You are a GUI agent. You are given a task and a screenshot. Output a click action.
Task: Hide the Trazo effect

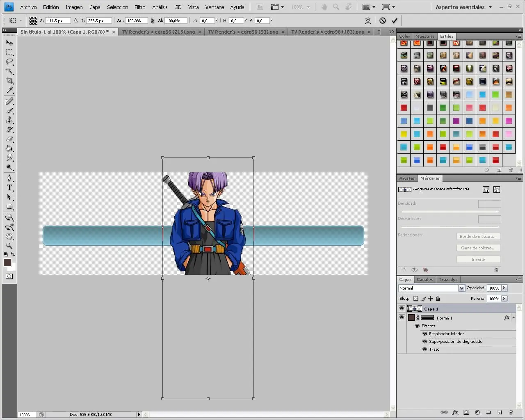[x=425, y=349]
